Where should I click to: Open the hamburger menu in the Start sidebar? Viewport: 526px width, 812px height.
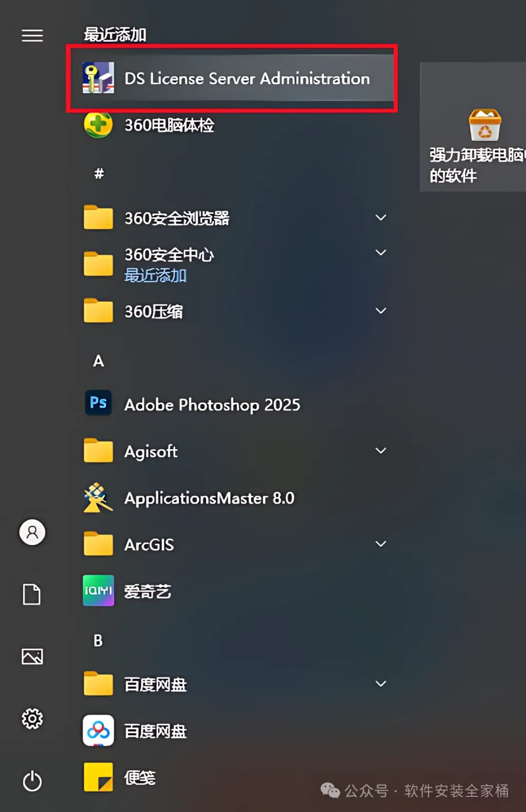[32, 36]
